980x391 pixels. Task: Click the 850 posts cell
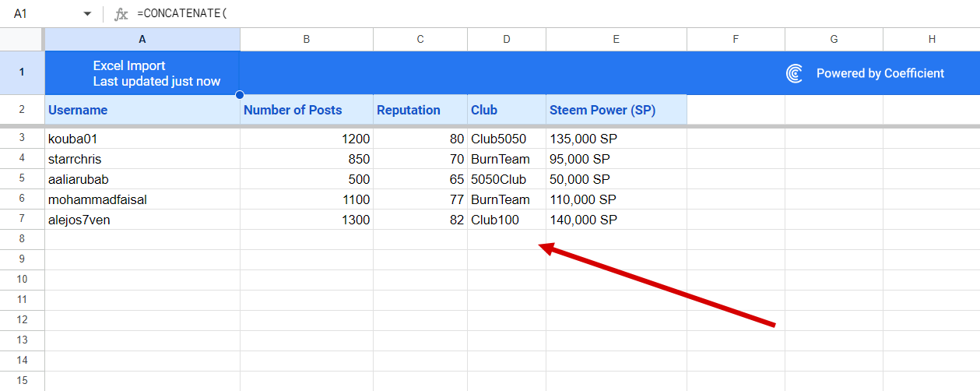(x=307, y=159)
